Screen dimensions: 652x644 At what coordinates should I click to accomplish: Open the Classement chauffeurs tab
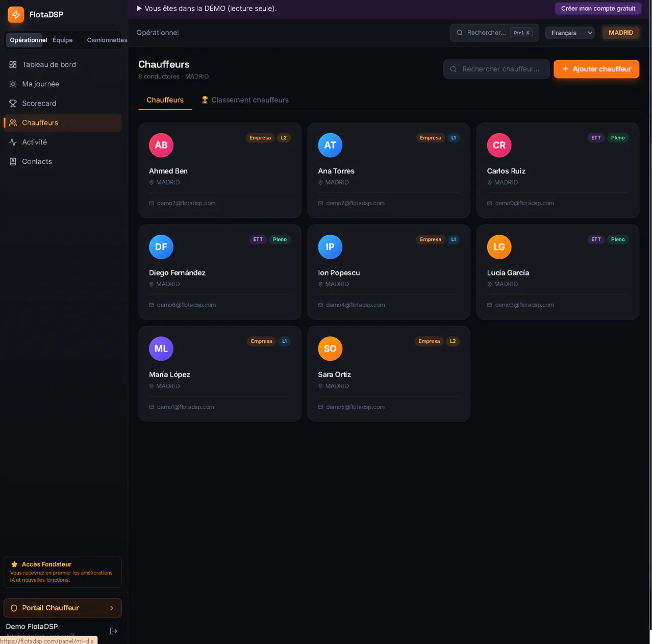click(245, 100)
